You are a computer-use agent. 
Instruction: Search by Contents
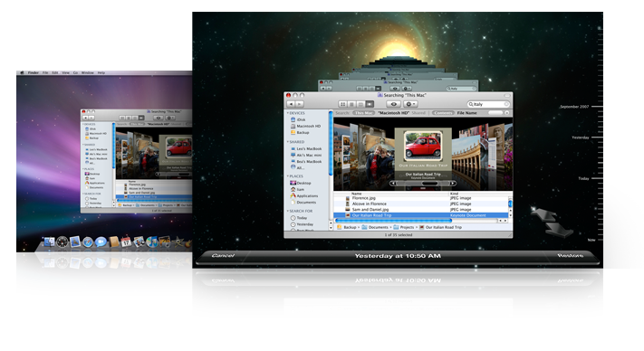pyautogui.click(x=443, y=113)
